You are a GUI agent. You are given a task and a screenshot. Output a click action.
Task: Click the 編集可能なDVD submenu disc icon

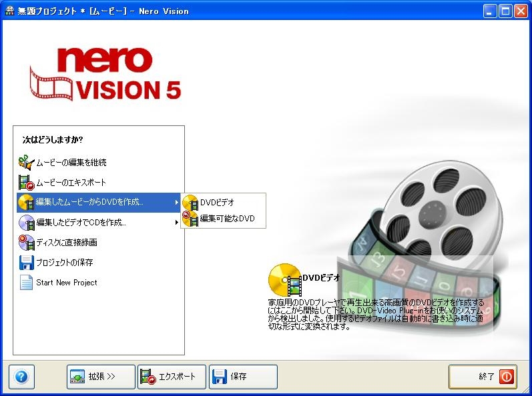[x=190, y=219]
